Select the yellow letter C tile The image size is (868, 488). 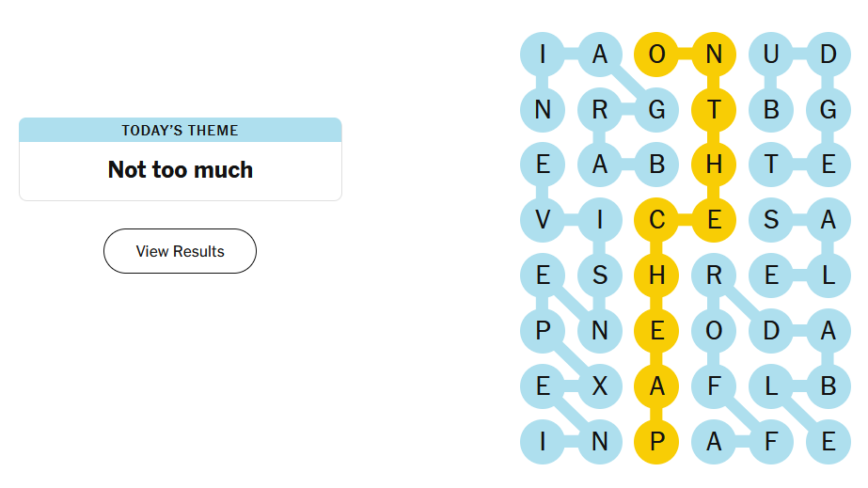(x=657, y=220)
